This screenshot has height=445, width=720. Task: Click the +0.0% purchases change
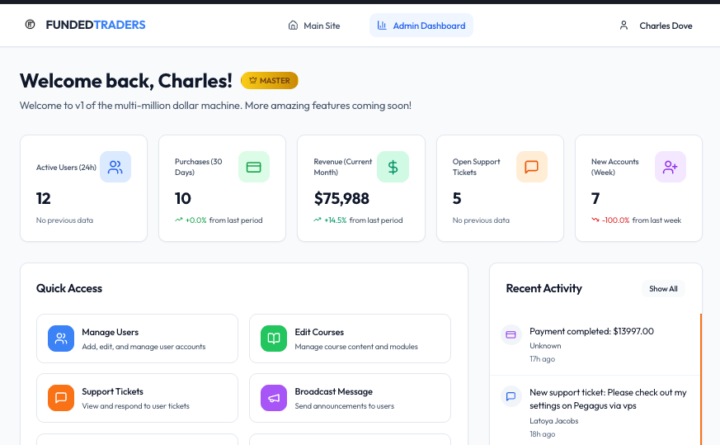196,220
